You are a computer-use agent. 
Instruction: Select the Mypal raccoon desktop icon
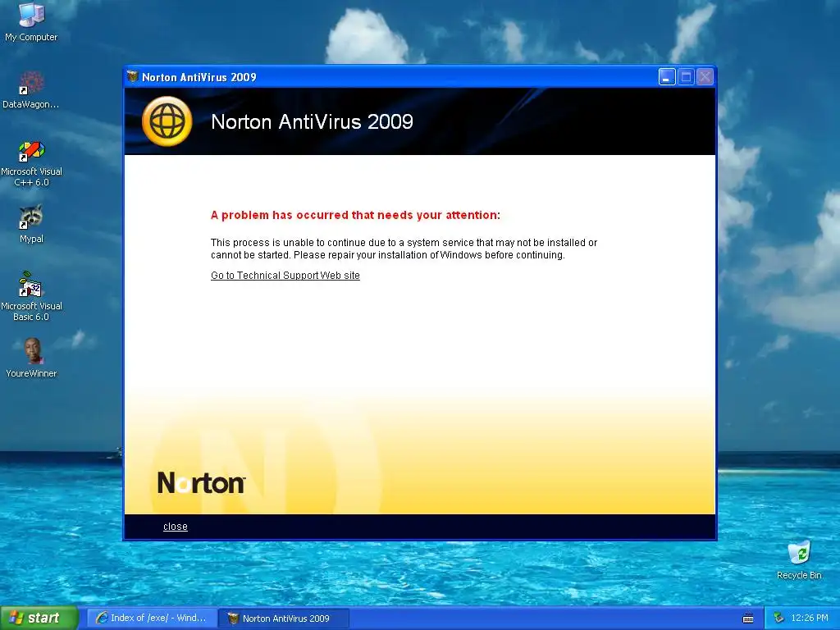click(x=31, y=224)
